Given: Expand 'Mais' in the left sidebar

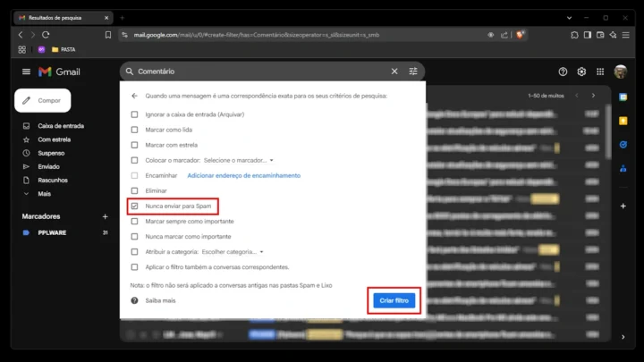Looking at the screenshot, I should [x=44, y=193].
